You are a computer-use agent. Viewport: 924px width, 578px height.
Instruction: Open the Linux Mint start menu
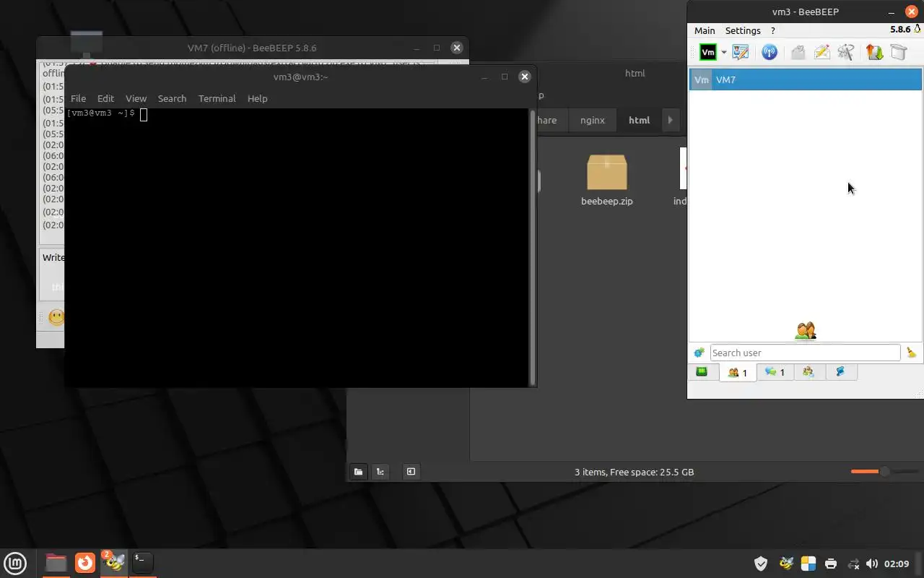(15, 562)
